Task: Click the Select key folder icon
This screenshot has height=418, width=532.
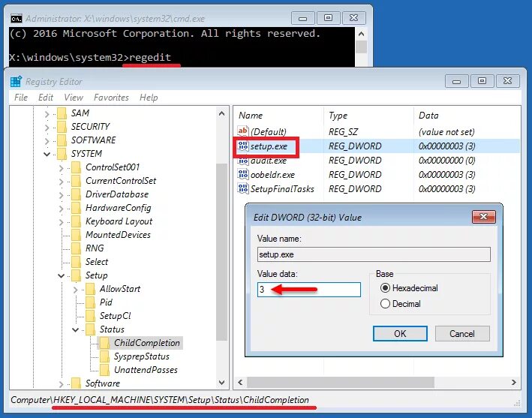Action: 77,262
